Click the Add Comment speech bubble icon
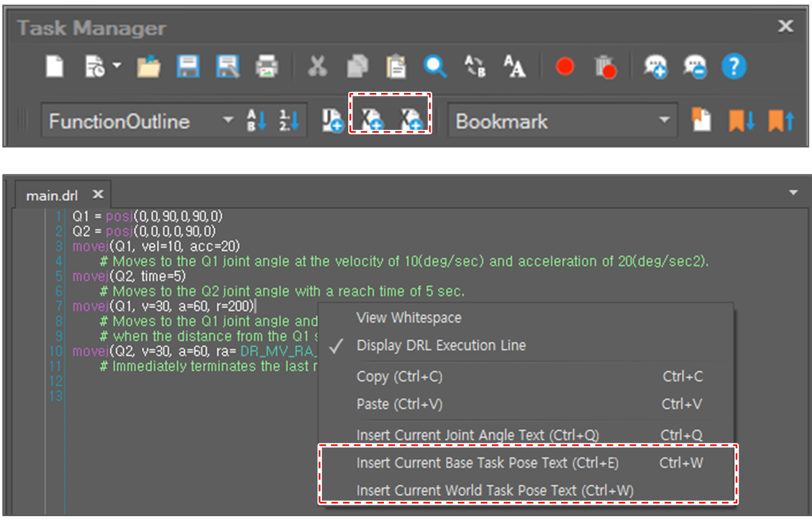The width and height of the screenshot is (812, 520). point(655,67)
